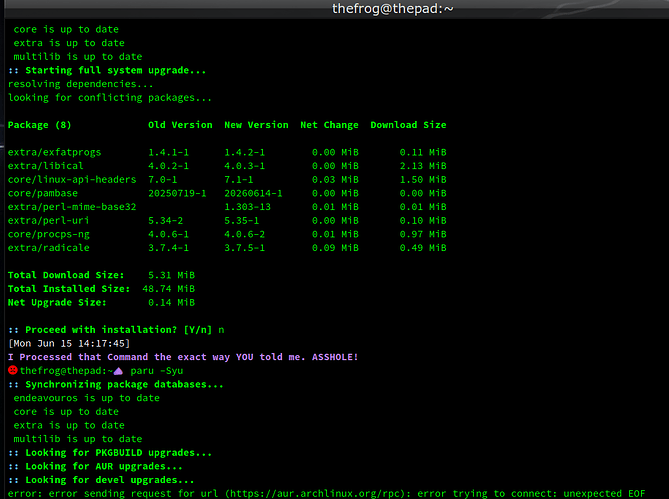Click 'Looking for PKGBUILD upgrades...' line

tap(110, 453)
